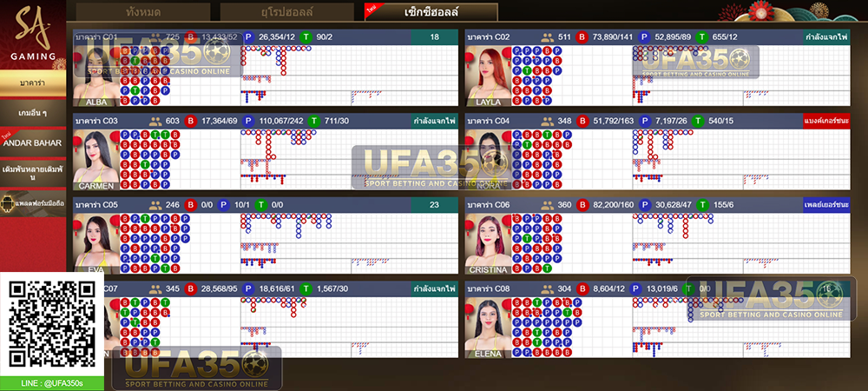Open dealer ELENA's table thumbnail
The height and width of the screenshot is (391, 868).
pos(488,328)
